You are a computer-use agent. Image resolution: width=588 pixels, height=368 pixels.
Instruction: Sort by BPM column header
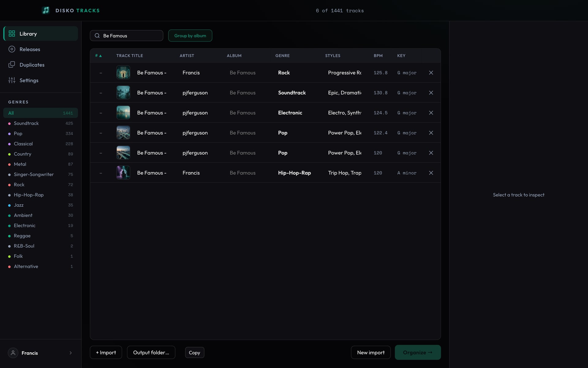(378, 56)
